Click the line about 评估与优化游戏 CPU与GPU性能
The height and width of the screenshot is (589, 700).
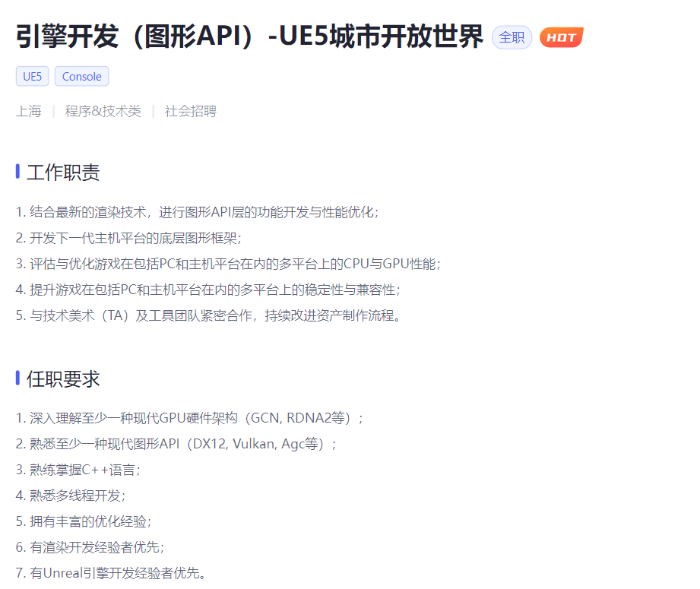pyautogui.click(x=229, y=264)
